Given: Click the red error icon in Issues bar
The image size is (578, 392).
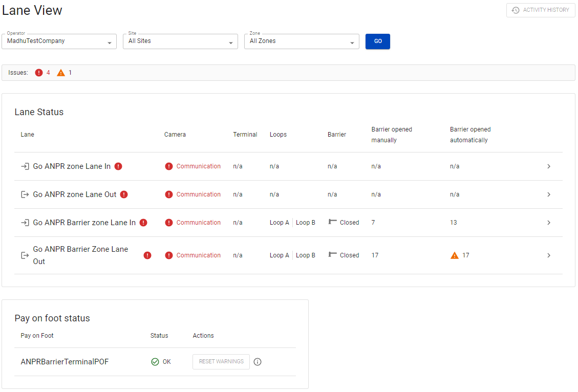Looking at the screenshot, I should (39, 73).
